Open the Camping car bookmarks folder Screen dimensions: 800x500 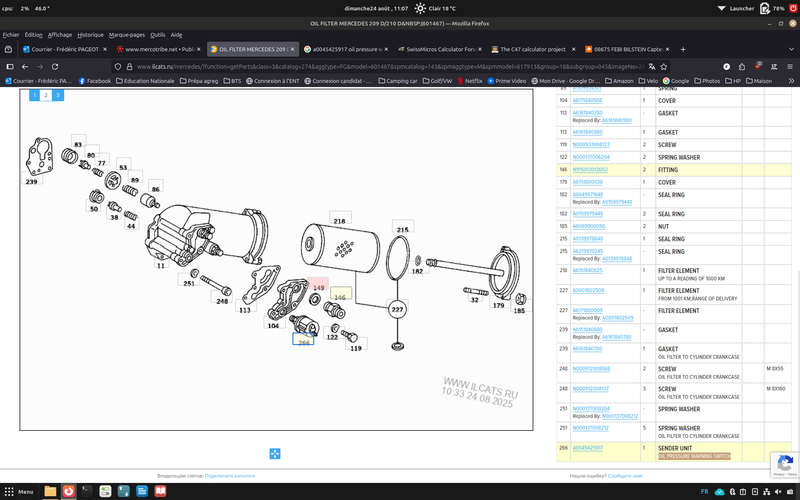[398, 81]
